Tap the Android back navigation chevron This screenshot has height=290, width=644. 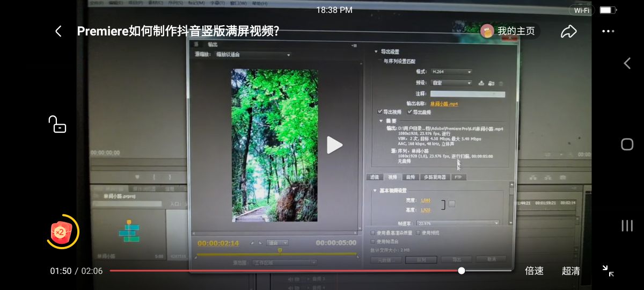627,63
